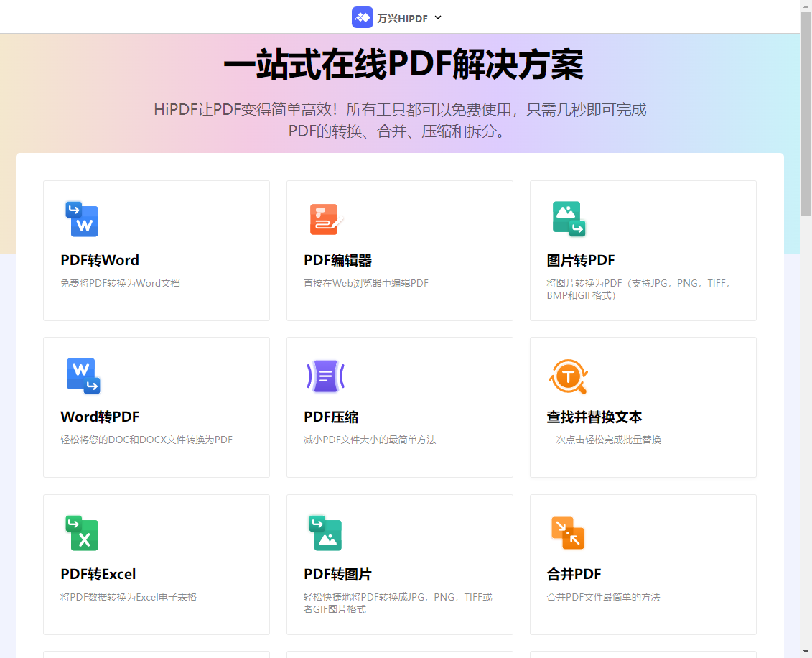Click the PDF编辑器 title link
This screenshot has width=812, height=658.
(337, 260)
